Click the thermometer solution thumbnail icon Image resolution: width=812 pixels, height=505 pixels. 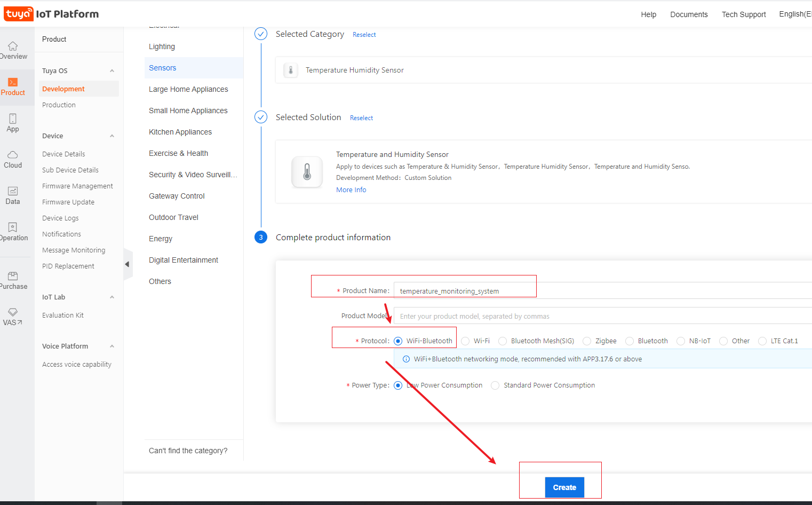click(x=307, y=172)
